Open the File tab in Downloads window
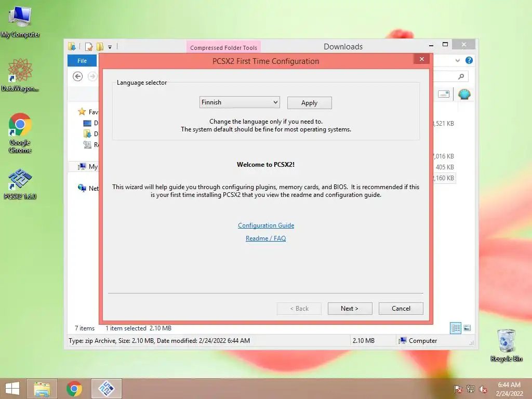Image resolution: width=532 pixels, height=399 pixels. (x=82, y=61)
